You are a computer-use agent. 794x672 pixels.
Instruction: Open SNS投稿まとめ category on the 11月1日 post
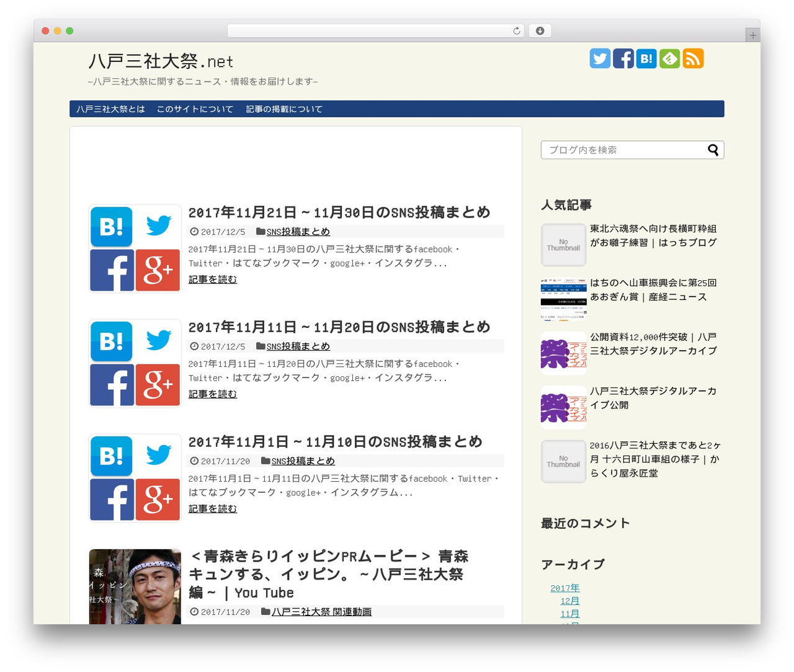point(303,461)
